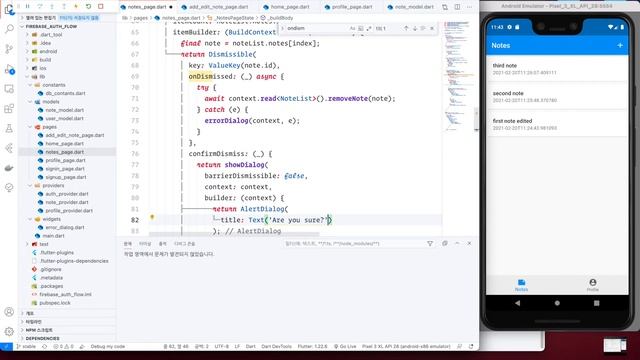The height and width of the screenshot is (360, 640).
Task: Tap Android emulator back button
Action: pyautogui.click(x=518, y=303)
